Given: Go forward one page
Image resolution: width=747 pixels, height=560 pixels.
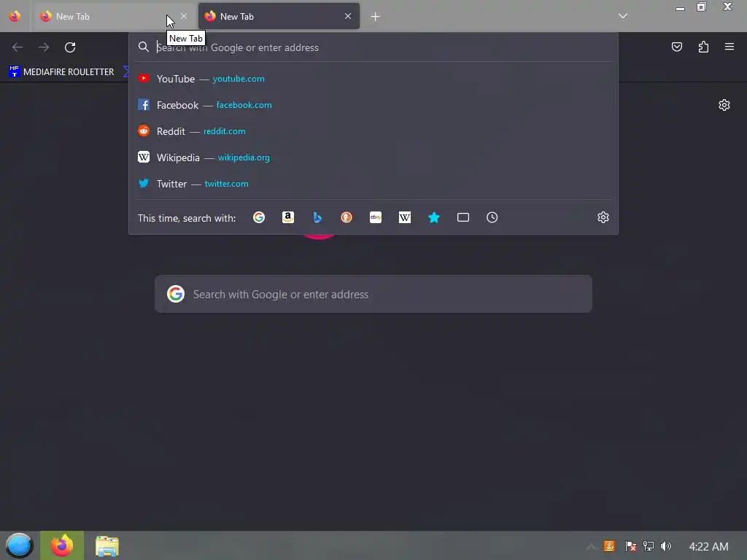Looking at the screenshot, I should click(x=44, y=47).
